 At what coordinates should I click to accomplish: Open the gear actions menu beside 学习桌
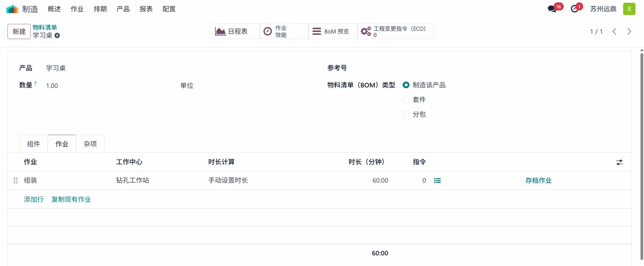point(57,36)
